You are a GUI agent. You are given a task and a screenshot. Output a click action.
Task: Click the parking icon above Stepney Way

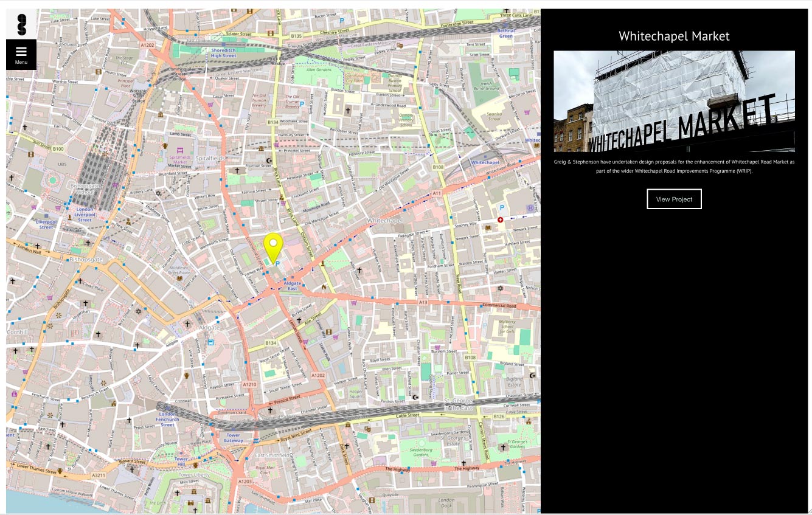click(x=502, y=208)
